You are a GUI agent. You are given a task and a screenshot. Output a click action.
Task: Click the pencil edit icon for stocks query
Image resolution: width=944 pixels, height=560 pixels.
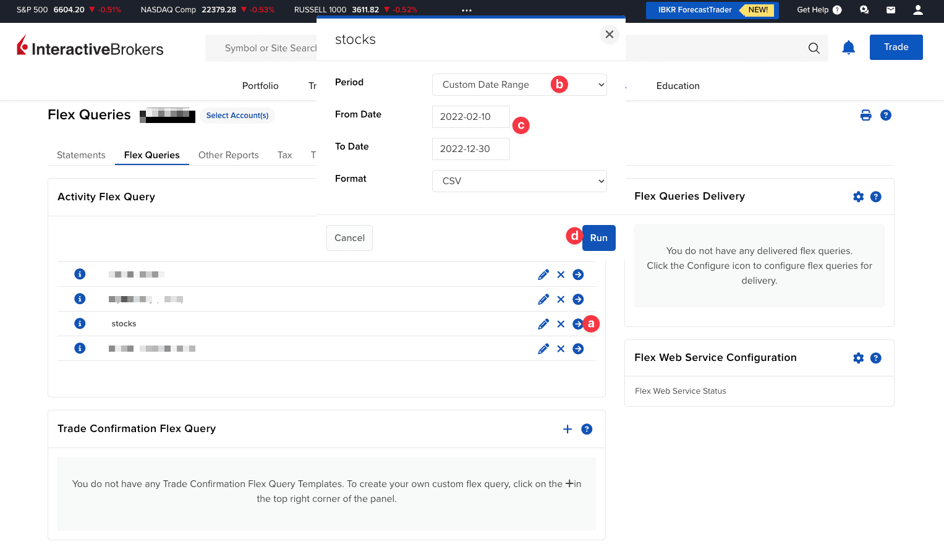coord(543,324)
